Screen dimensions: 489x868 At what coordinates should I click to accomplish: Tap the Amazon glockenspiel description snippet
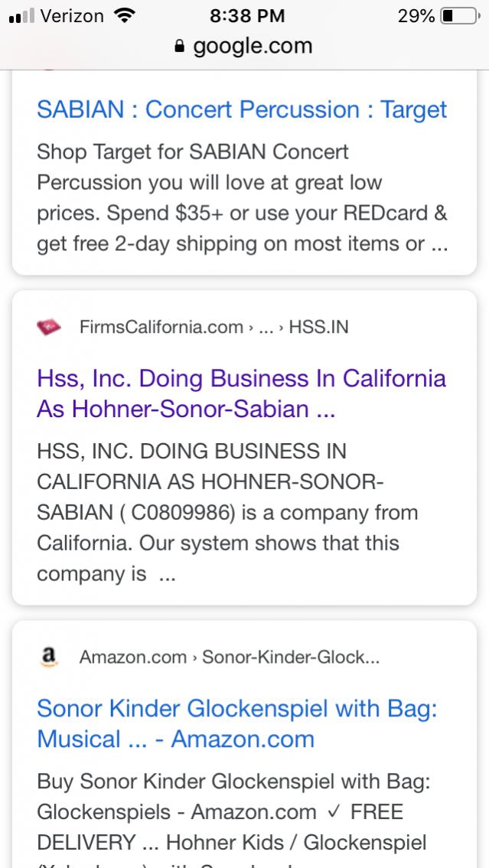pyautogui.click(x=233, y=812)
